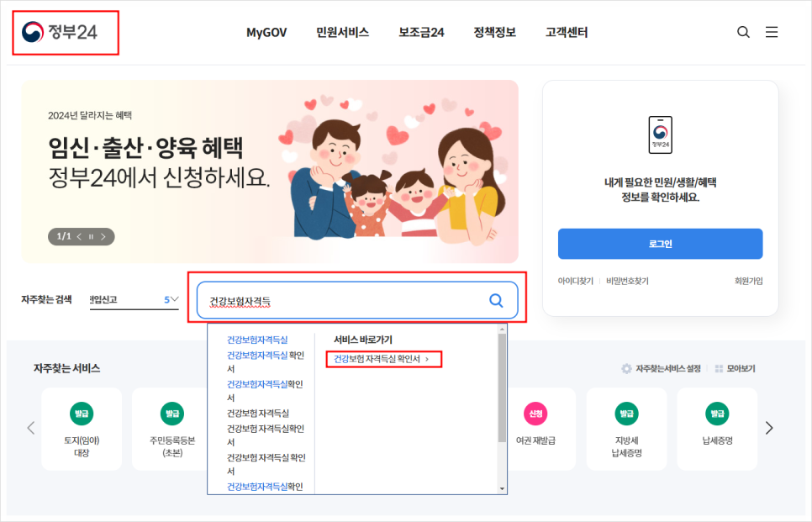Screen dimensions: 812x522
Task: Click the blue 로그인 button
Action: pos(660,243)
